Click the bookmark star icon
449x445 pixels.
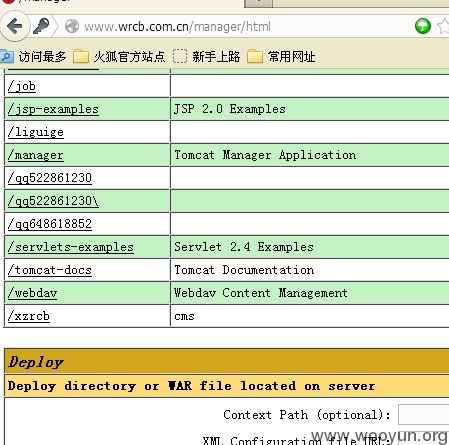click(x=443, y=26)
